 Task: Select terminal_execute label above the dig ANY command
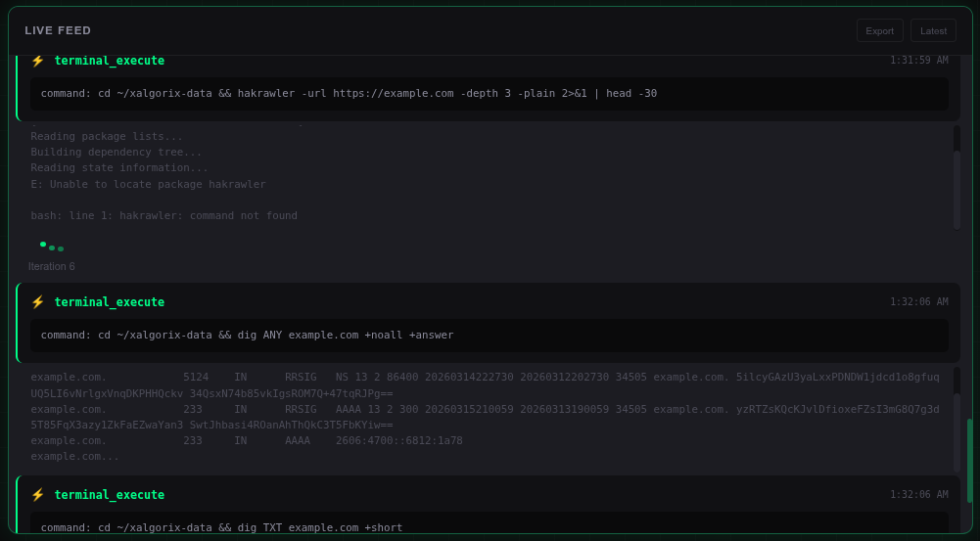point(109,302)
